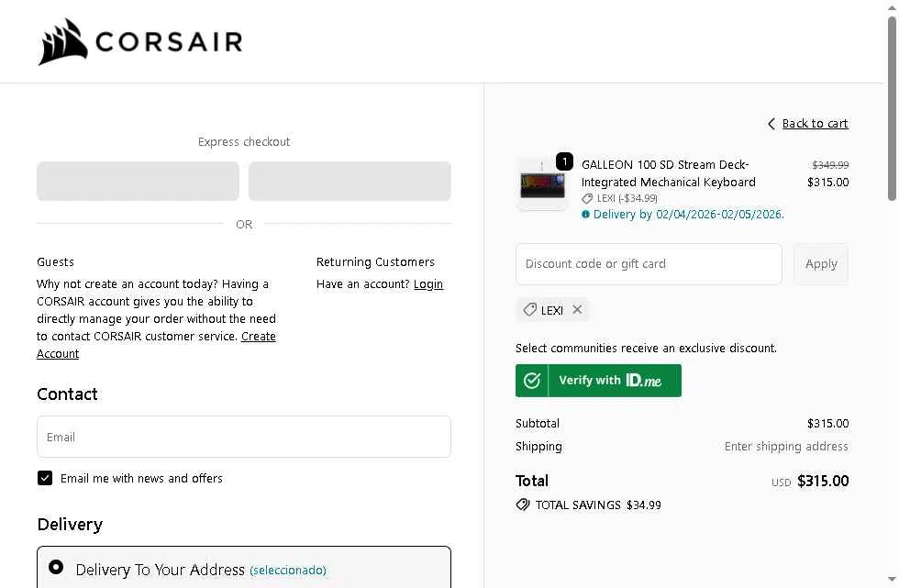
Task: Click the Delivery by 02/04/2026-02/05/2026 text
Action: click(x=689, y=215)
